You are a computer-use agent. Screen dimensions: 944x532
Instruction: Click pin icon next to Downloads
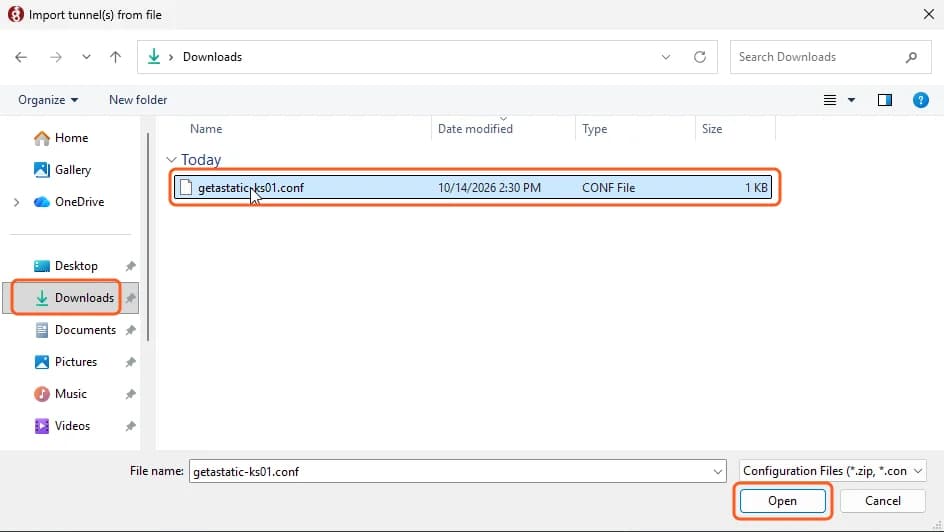[130, 298]
